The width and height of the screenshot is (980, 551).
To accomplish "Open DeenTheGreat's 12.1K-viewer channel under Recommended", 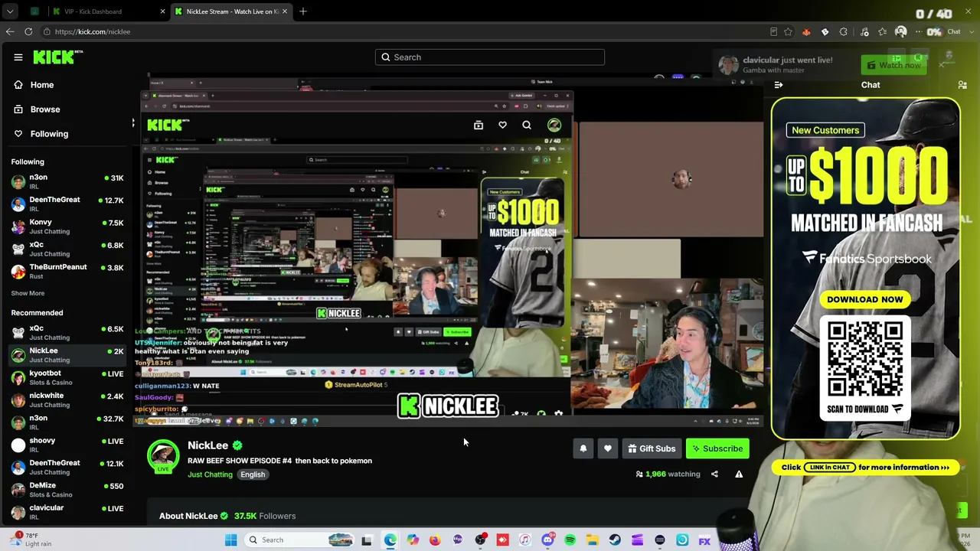I will coord(67,468).
